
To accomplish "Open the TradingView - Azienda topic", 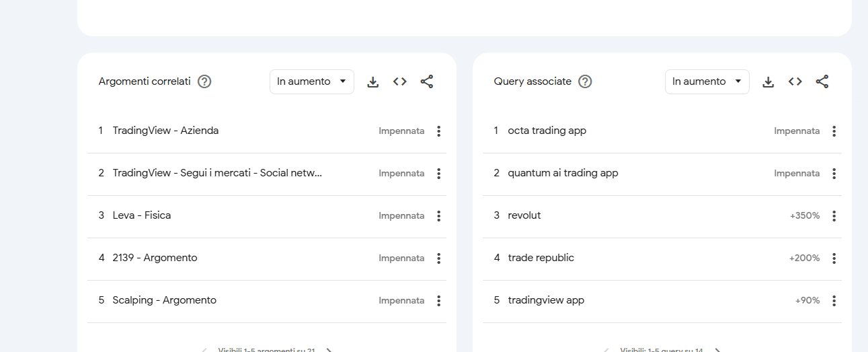I will (165, 131).
